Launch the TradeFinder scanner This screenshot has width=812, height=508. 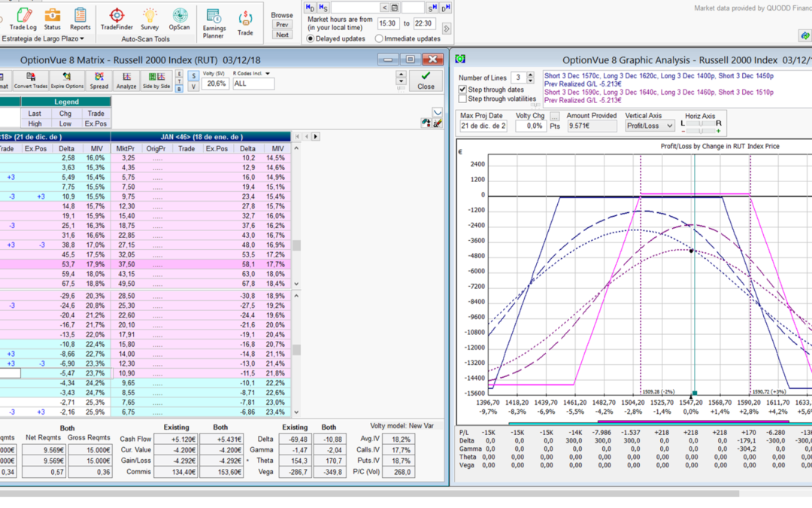point(117,19)
